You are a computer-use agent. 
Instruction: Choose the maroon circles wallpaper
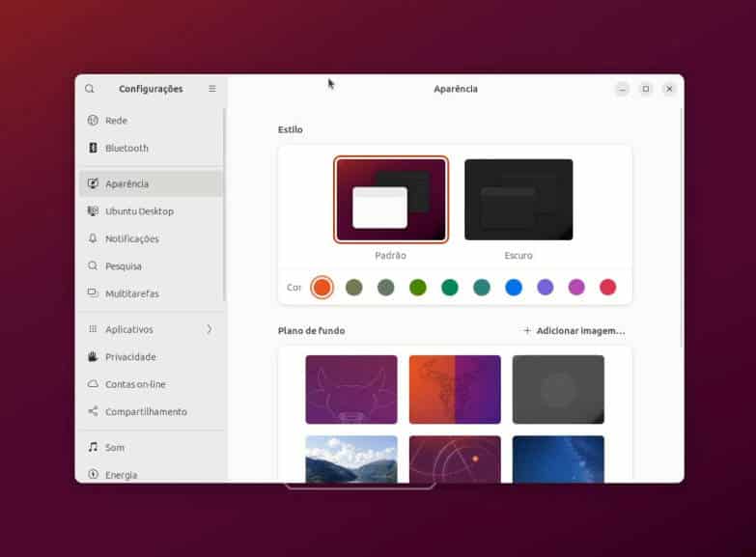(455, 460)
